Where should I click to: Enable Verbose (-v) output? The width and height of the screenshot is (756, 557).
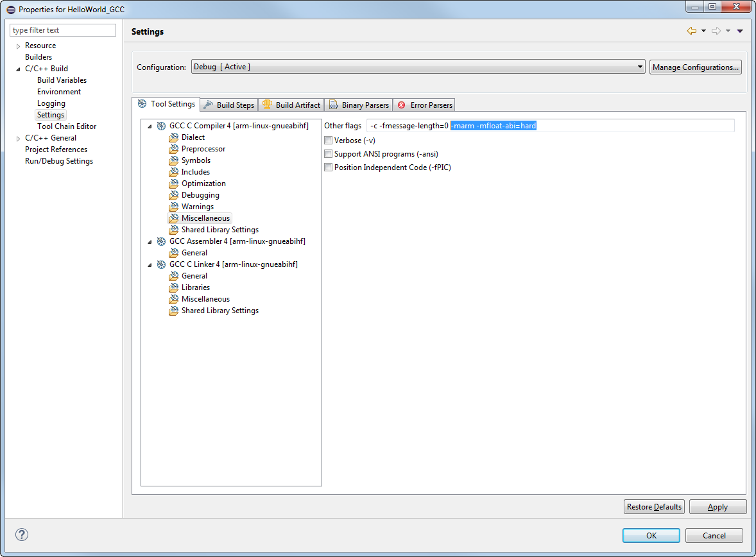[x=328, y=140]
